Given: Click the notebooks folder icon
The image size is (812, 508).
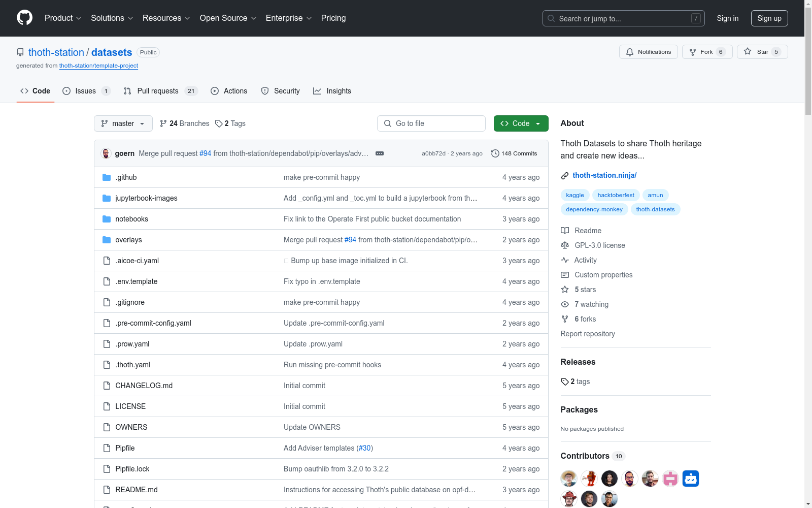Looking at the screenshot, I should 107,219.
